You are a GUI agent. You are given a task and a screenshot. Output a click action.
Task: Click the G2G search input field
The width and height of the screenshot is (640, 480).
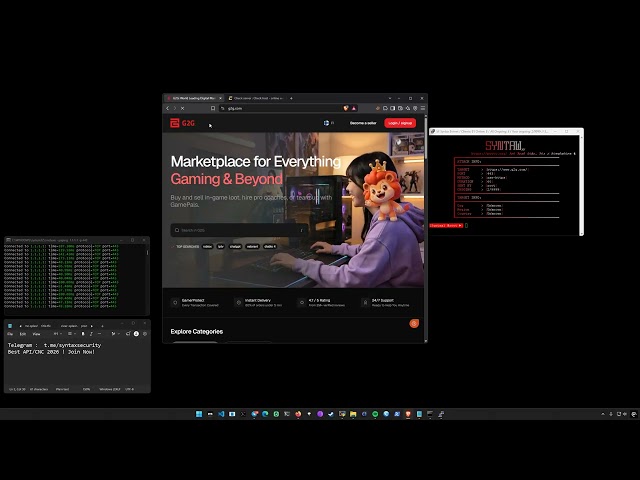(x=240, y=230)
